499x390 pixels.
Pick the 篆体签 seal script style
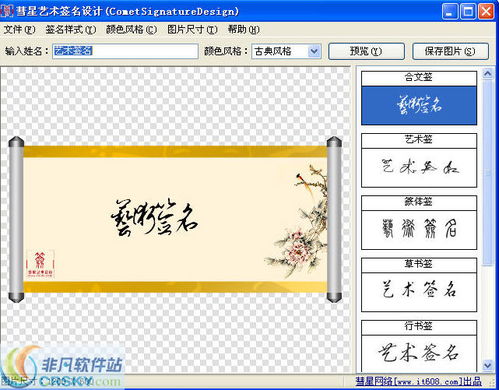point(419,230)
